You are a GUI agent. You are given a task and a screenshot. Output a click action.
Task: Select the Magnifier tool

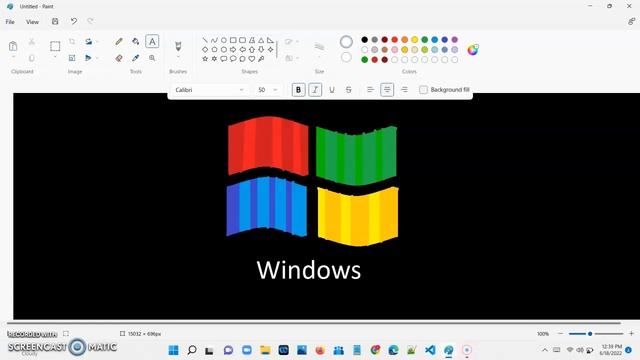152,58
